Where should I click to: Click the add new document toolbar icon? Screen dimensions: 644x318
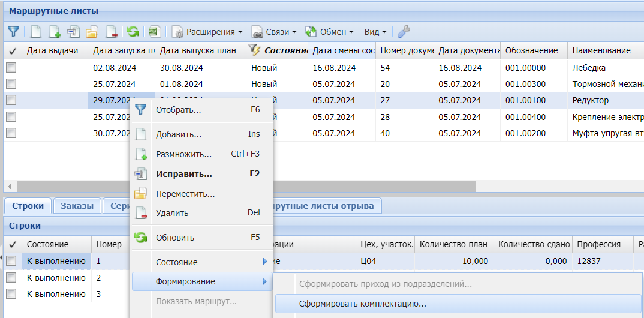[x=36, y=32]
